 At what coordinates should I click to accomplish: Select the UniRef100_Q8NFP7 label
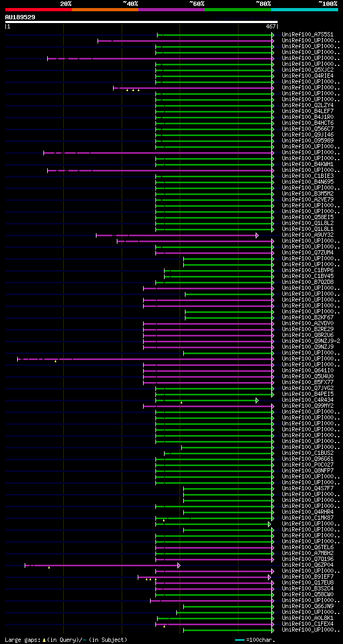coord(308,470)
